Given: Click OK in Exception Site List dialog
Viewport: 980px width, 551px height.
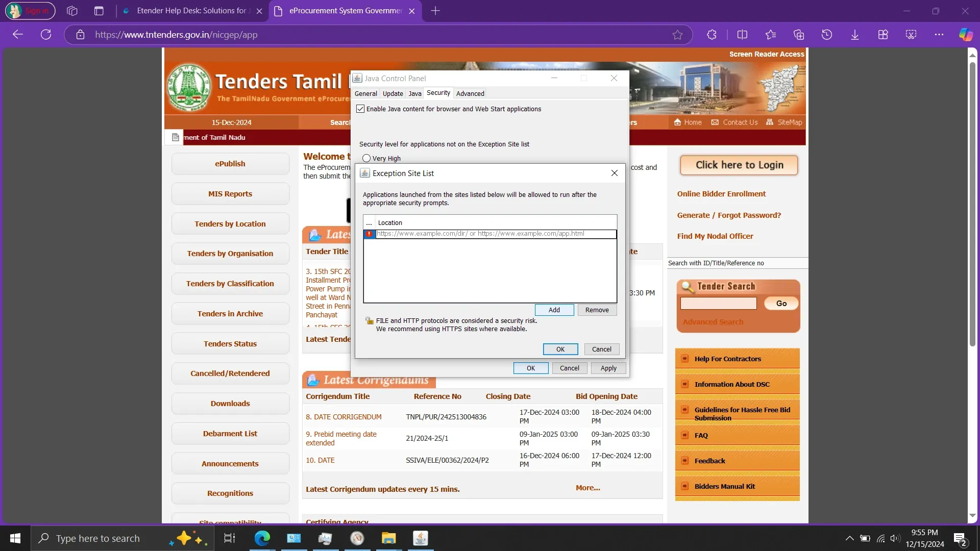Looking at the screenshot, I should click(x=560, y=349).
